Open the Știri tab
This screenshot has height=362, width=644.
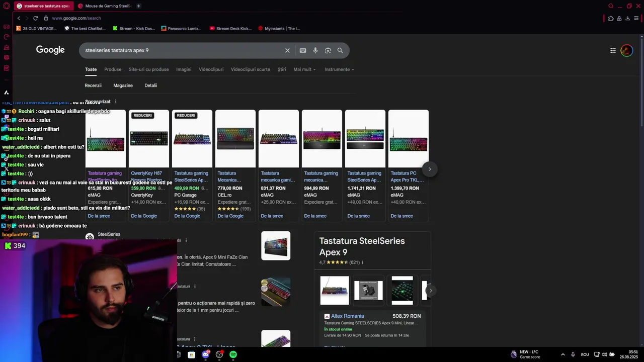tap(282, 69)
